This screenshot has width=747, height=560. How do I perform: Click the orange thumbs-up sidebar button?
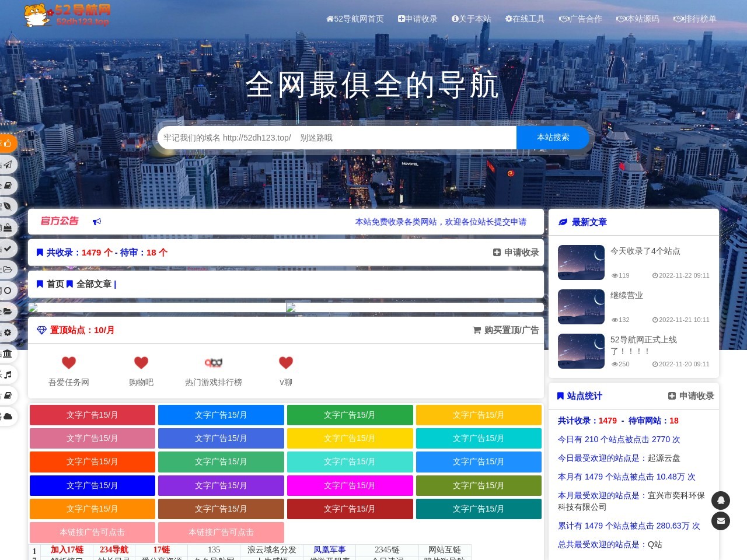click(x=8, y=143)
